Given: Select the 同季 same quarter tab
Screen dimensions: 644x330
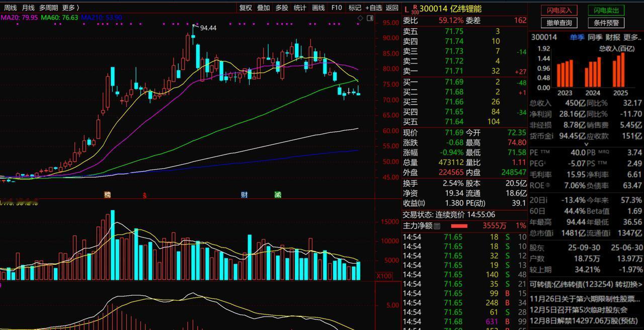Looking at the screenshot, I should pyautogui.click(x=595, y=37).
